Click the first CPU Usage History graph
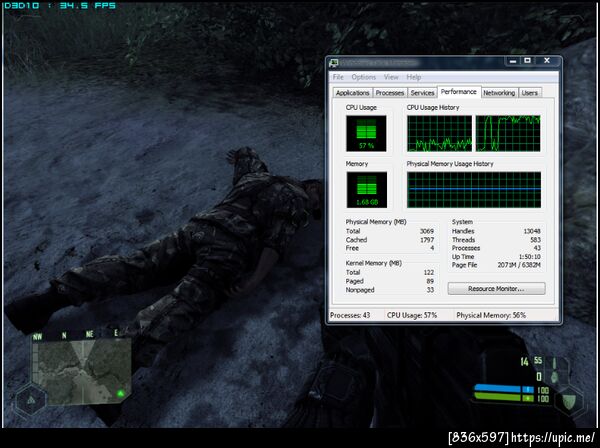The height and width of the screenshot is (448, 600). (439, 134)
